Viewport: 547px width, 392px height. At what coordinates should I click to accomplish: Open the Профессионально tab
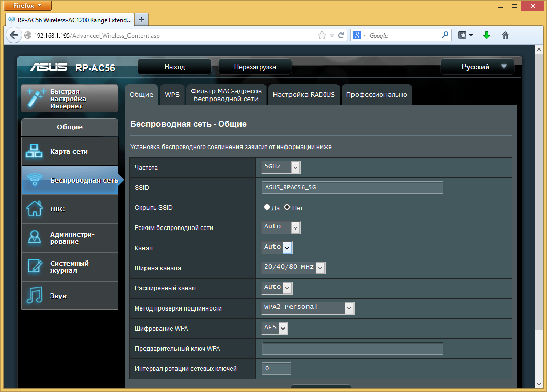coord(376,94)
